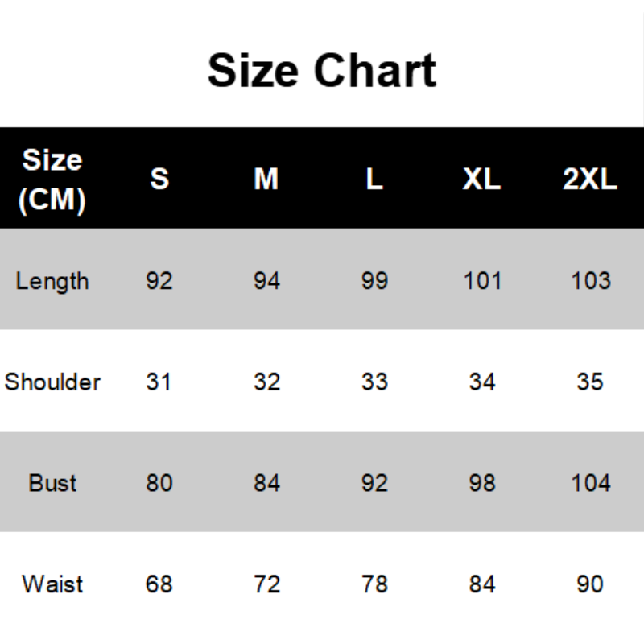Select Shoulder value 31 for size S
The height and width of the screenshot is (644, 644).
pyautogui.click(x=159, y=382)
